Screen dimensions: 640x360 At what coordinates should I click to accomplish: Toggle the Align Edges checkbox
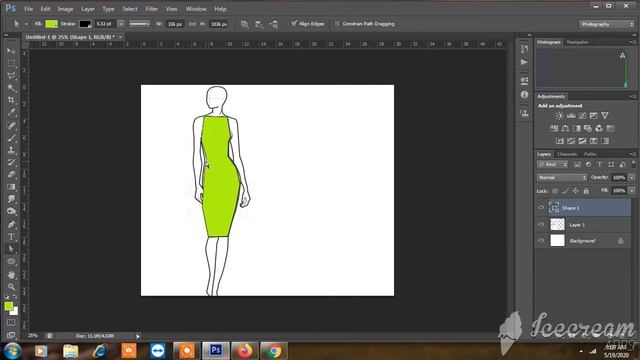point(294,24)
